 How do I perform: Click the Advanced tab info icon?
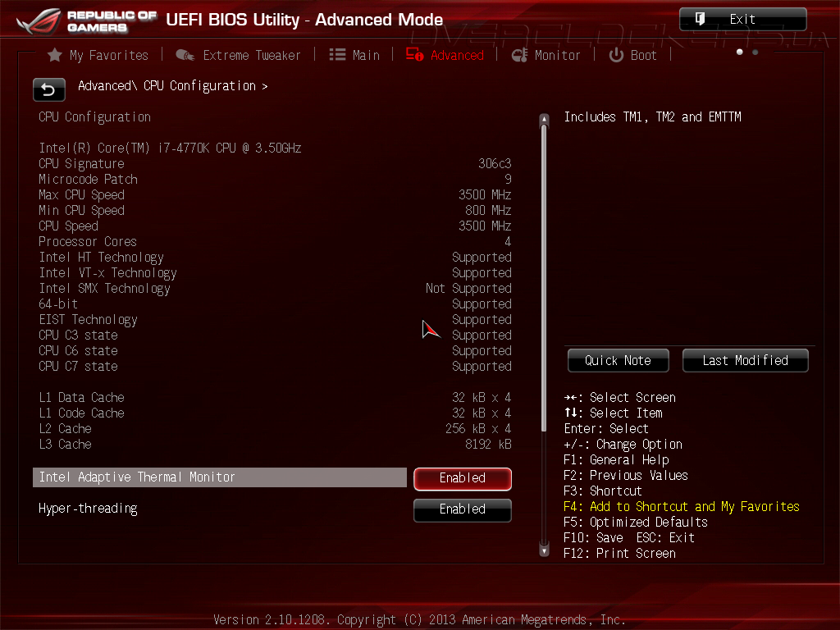click(414, 54)
